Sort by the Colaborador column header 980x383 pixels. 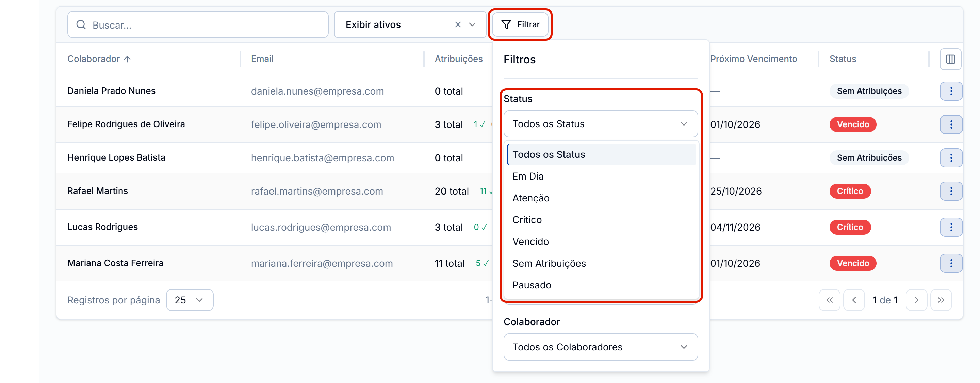[99, 59]
